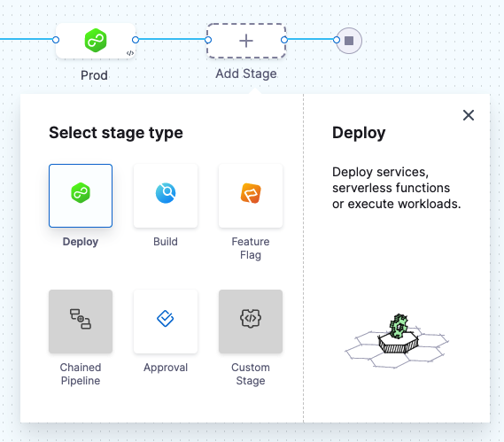Pick the Feature Flag stage icon
Viewport: 504px width, 442px height.
click(251, 193)
